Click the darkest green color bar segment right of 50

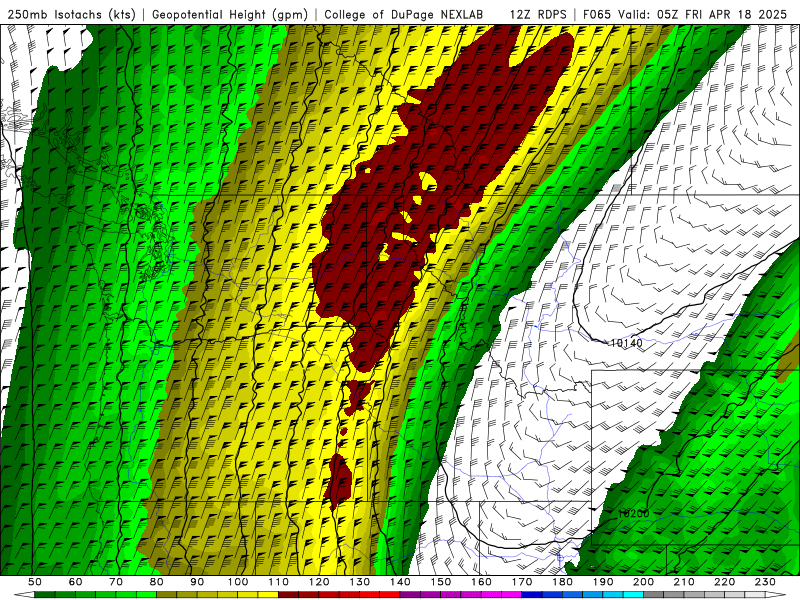click(x=45, y=595)
